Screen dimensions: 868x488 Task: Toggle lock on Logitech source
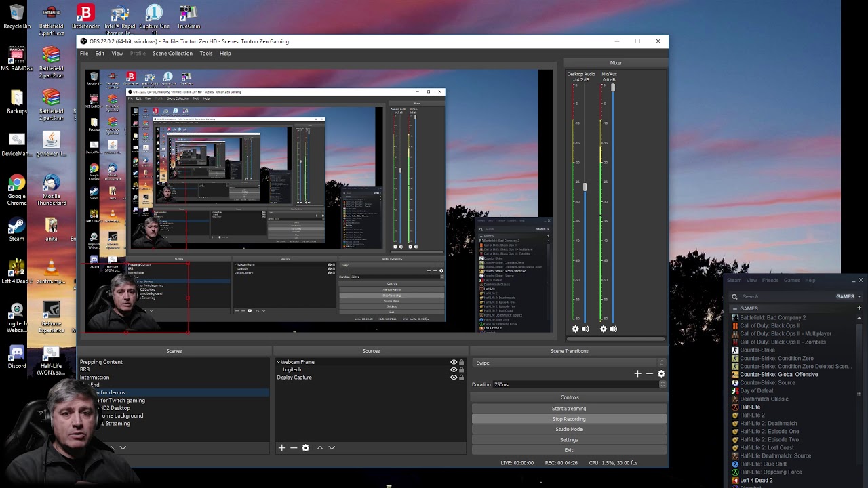point(462,369)
